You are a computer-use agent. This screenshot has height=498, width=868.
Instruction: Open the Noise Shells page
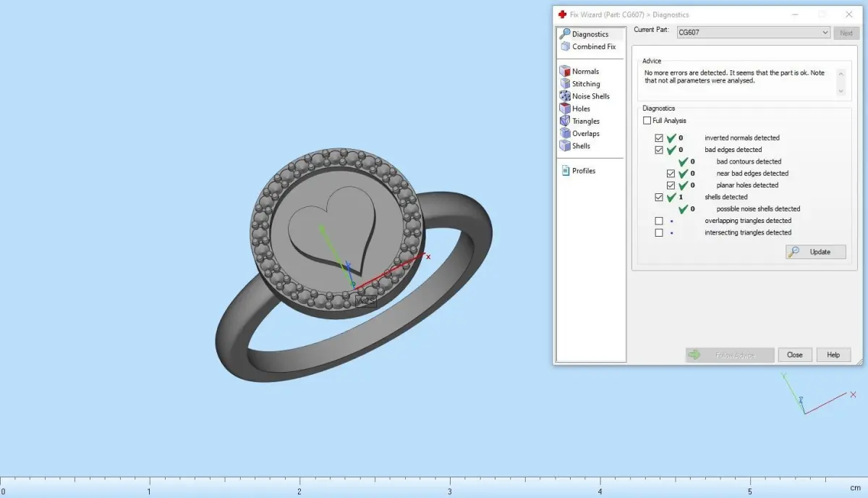[584, 96]
